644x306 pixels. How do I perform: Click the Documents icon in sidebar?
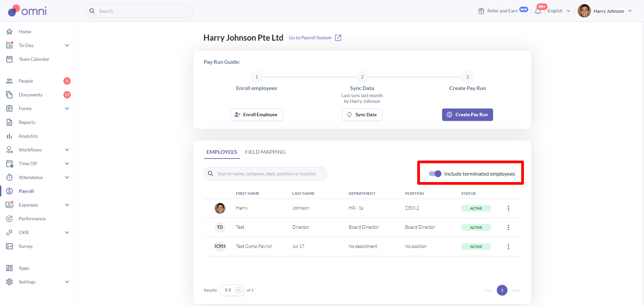[x=9, y=95]
